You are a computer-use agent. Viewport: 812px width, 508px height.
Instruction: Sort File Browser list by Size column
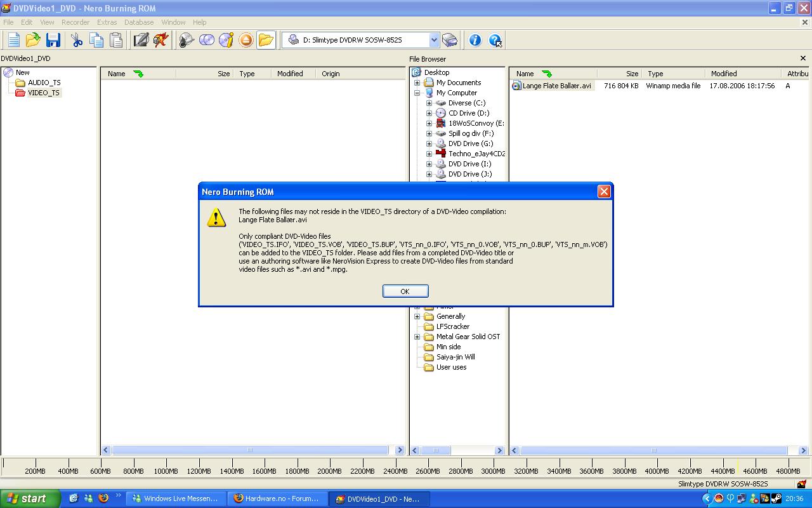click(x=619, y=74)
